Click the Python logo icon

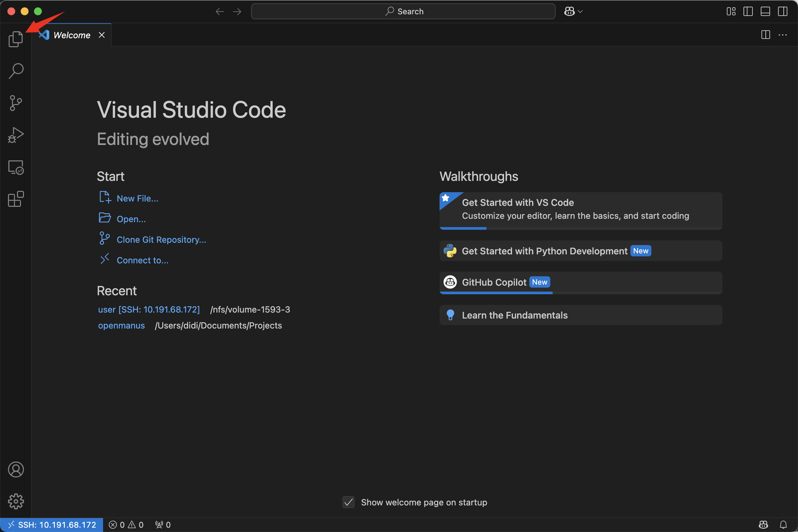click(450, 251)
